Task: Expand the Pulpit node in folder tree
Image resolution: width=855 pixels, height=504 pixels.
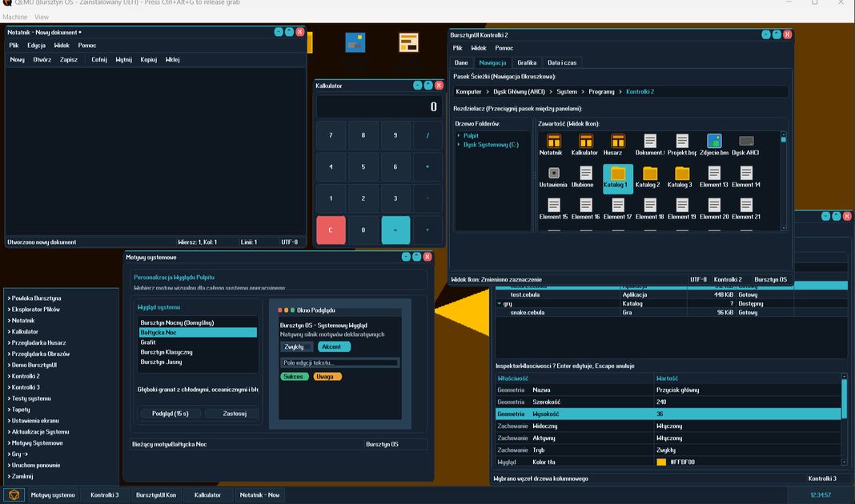Action: click(459, 136)
